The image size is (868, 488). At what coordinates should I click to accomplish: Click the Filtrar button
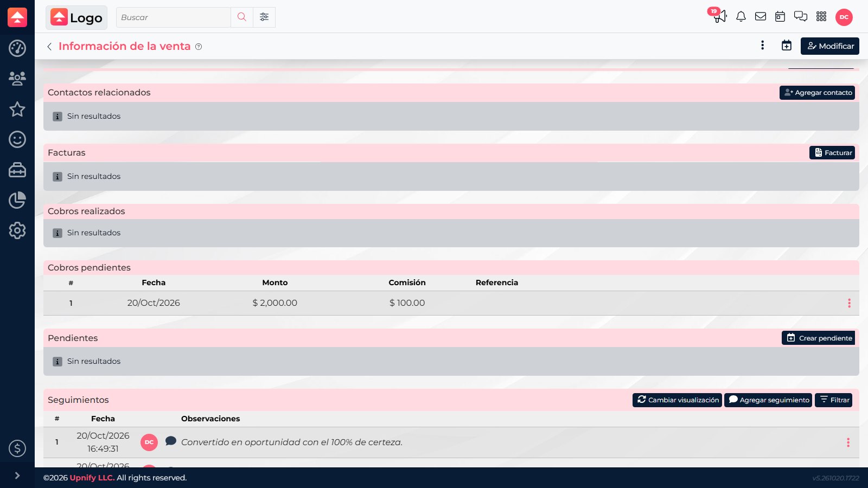tap(834, 400)
